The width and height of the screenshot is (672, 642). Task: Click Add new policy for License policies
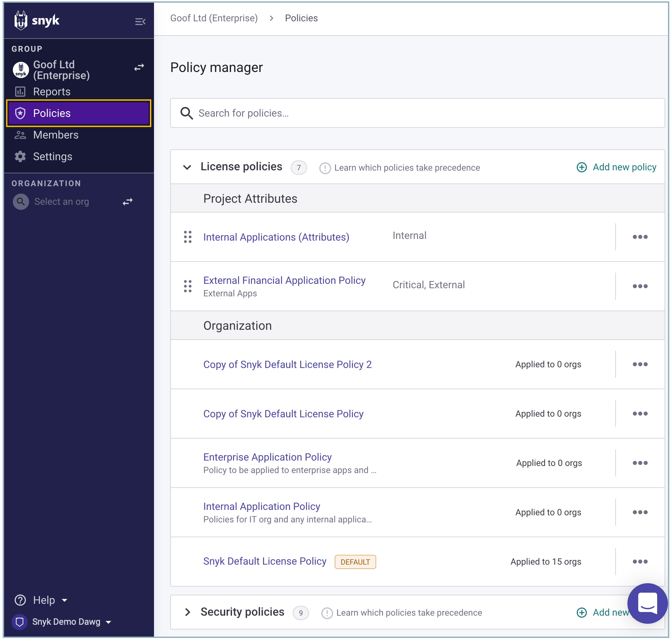click(x=616, y=167)
